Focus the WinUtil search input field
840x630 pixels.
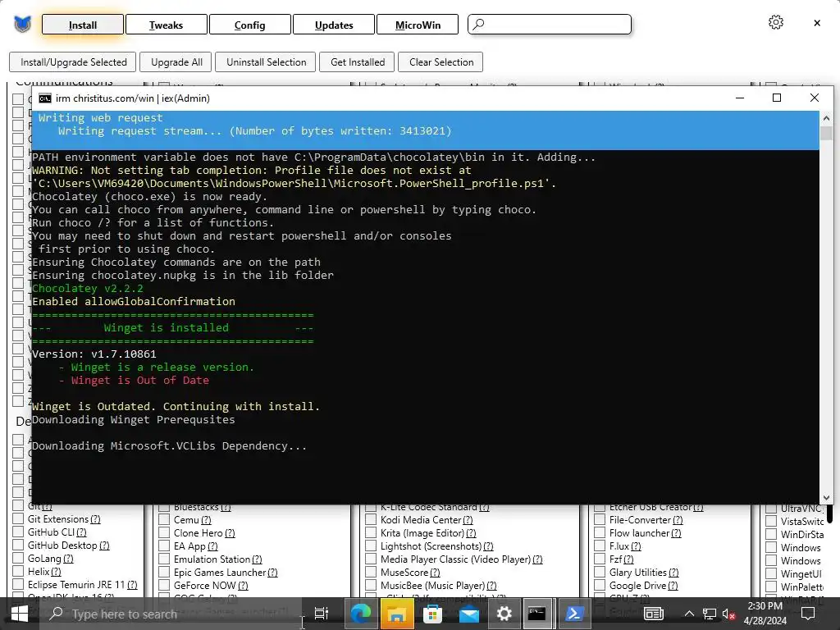tap(550, 24)
